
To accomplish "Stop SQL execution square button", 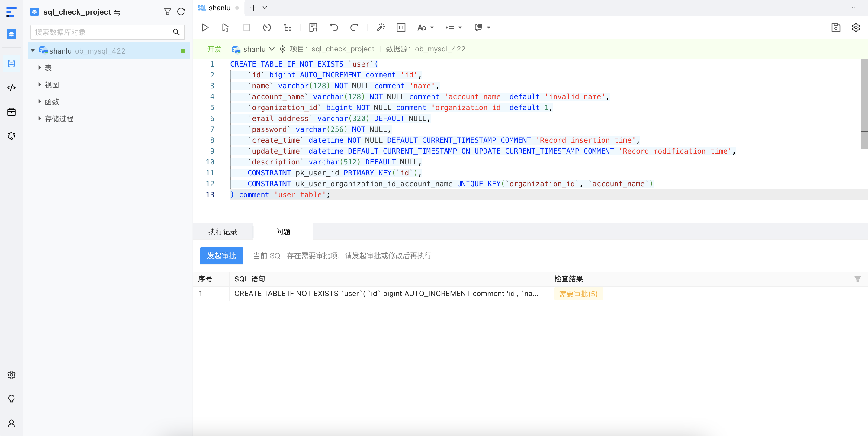I will [246, 27].
